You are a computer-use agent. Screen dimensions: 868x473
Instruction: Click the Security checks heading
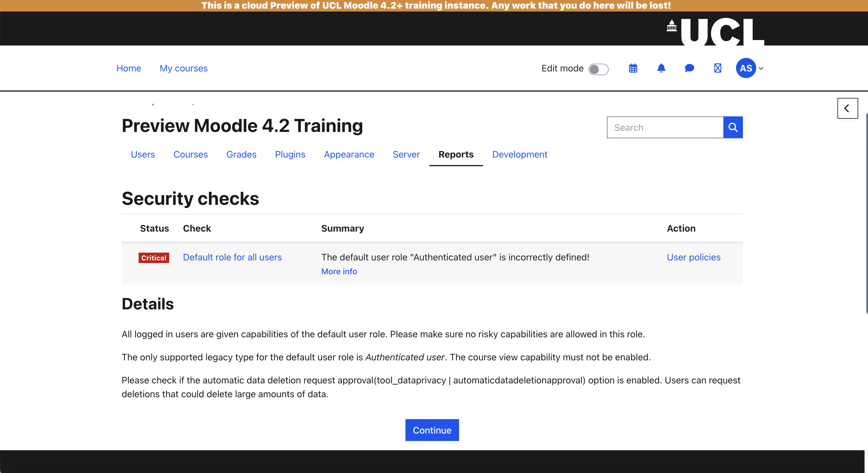[x=190, y=198]
